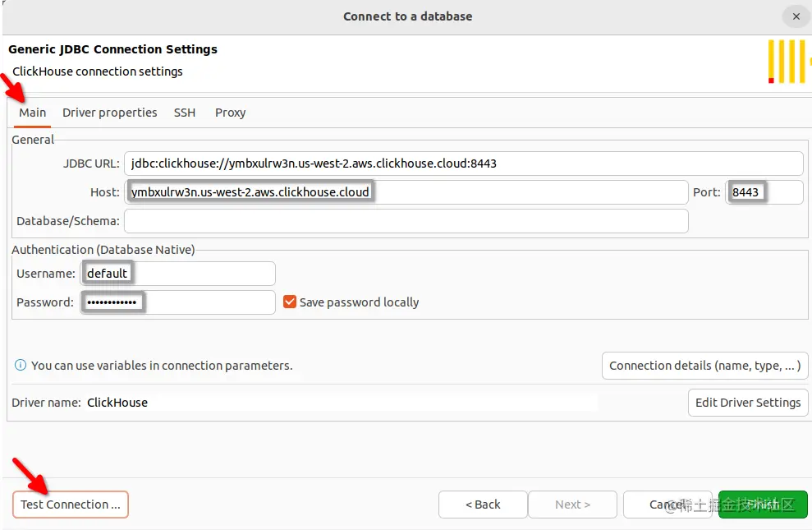Click into the Host input field
This screenshot has height=530, width=812.
[x=406, y=192]
